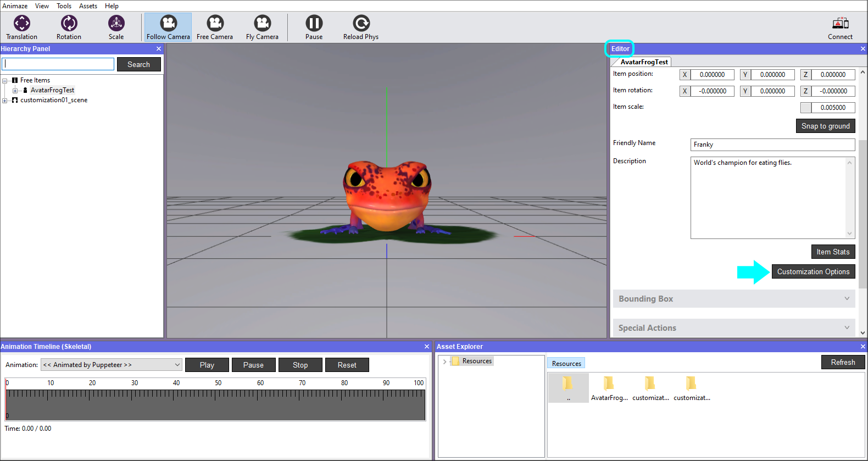Focus the hierarchy search field
868x461 pixels.
point(58,64)
